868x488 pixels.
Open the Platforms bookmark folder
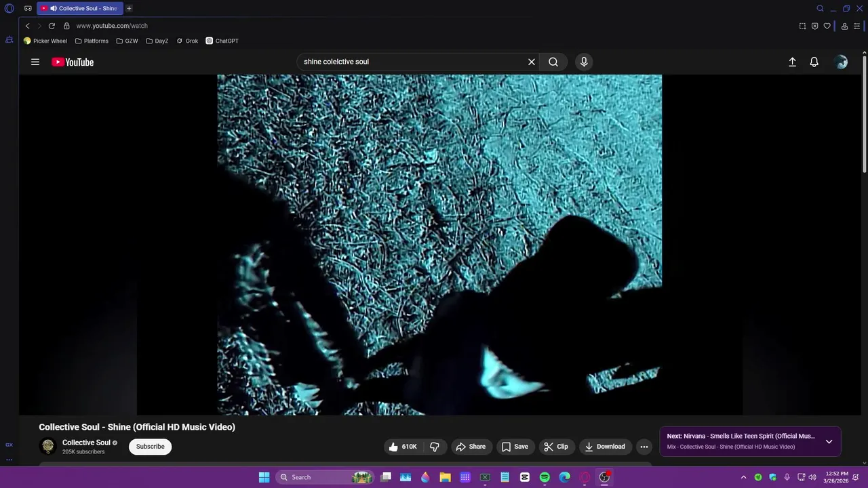pos(92,41)
